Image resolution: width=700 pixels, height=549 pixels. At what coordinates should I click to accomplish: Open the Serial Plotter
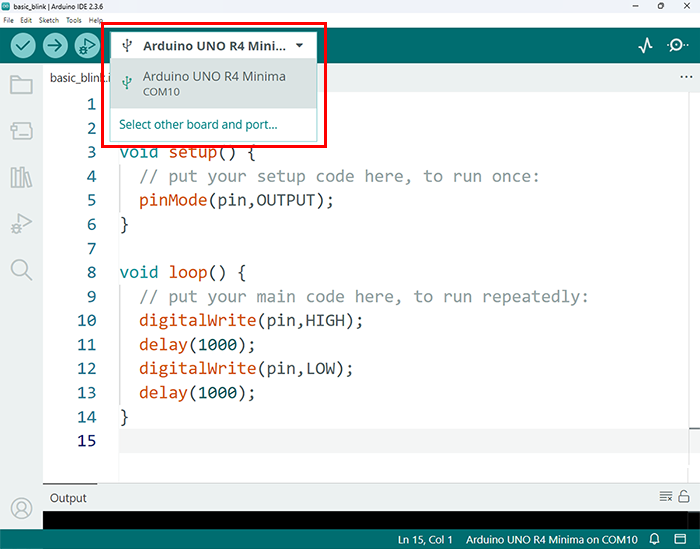645,46
